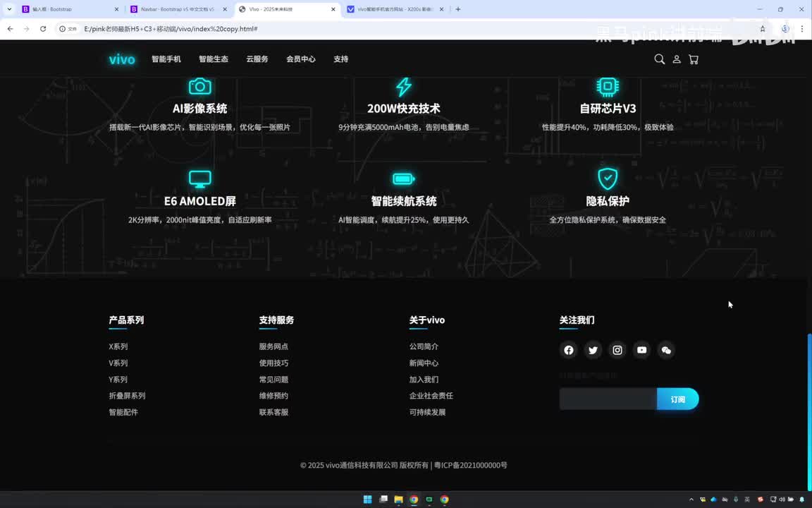Open the 新闻中心 footer link

coord(424,363)
